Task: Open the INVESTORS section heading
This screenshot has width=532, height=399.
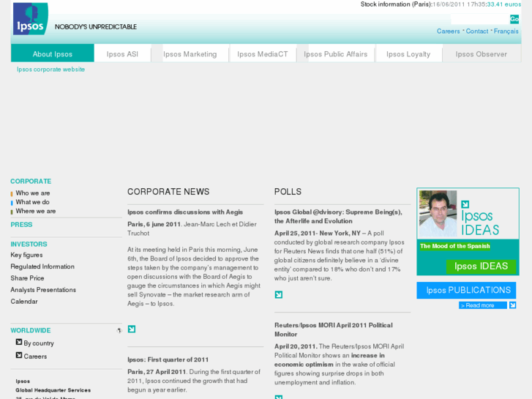Action: point(29,244)
